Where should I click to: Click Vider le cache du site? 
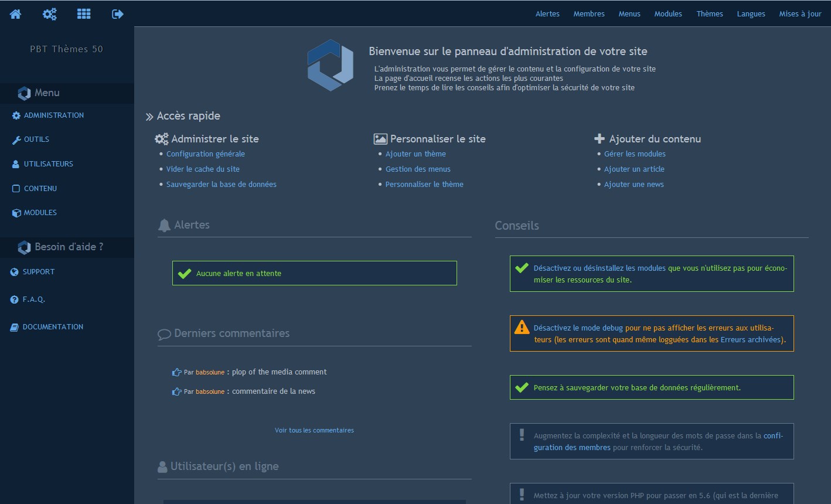203,169
